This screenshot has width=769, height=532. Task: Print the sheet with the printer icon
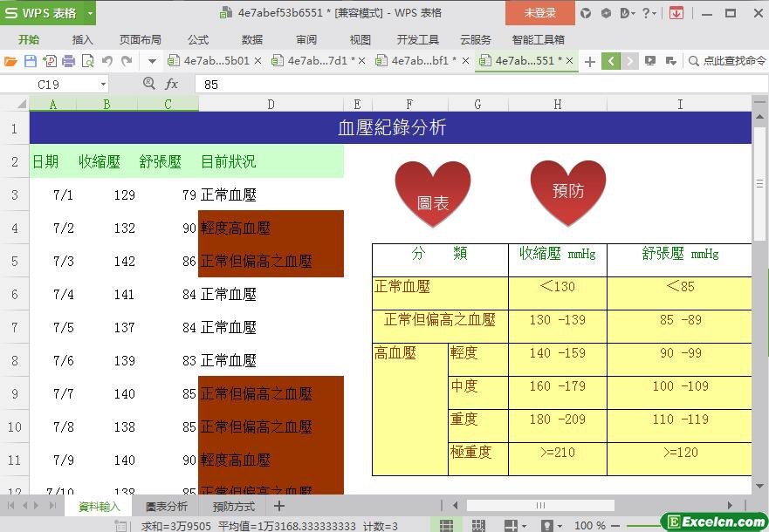click(x=69, y=61)
